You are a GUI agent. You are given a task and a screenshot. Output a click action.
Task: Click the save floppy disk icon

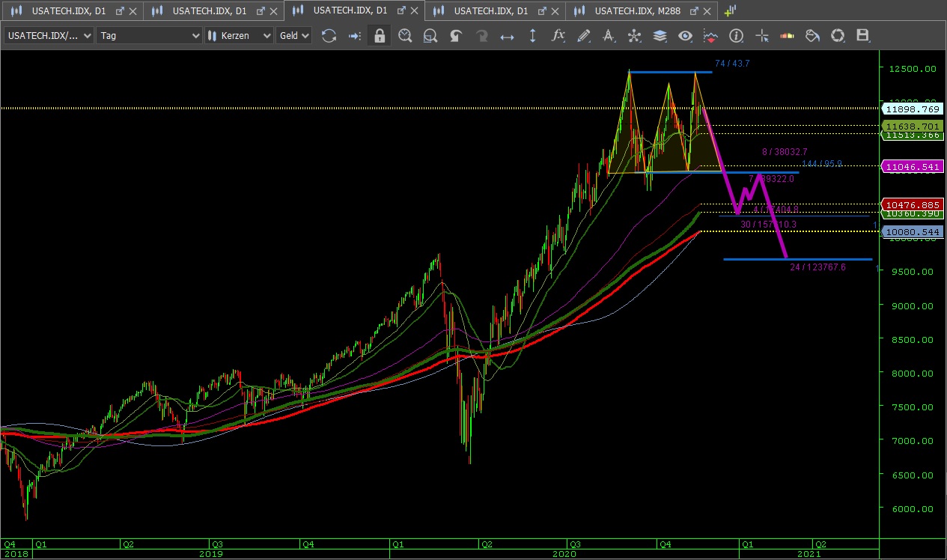(862, 35)
